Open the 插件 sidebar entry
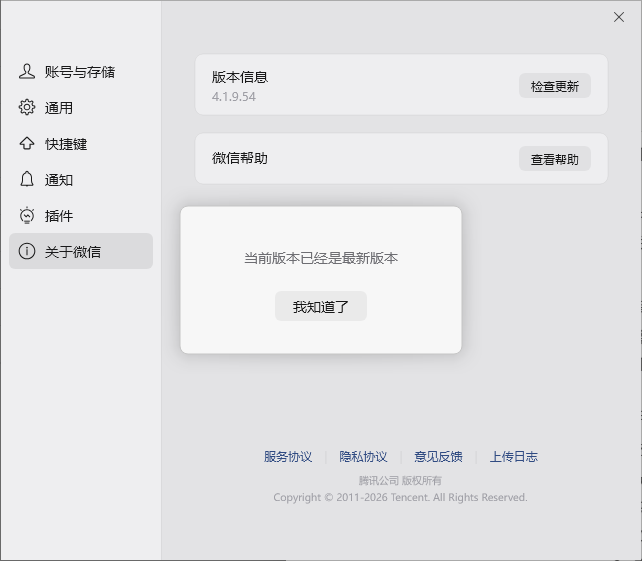This screenshot has height=561, width=642. click(81, 215)
